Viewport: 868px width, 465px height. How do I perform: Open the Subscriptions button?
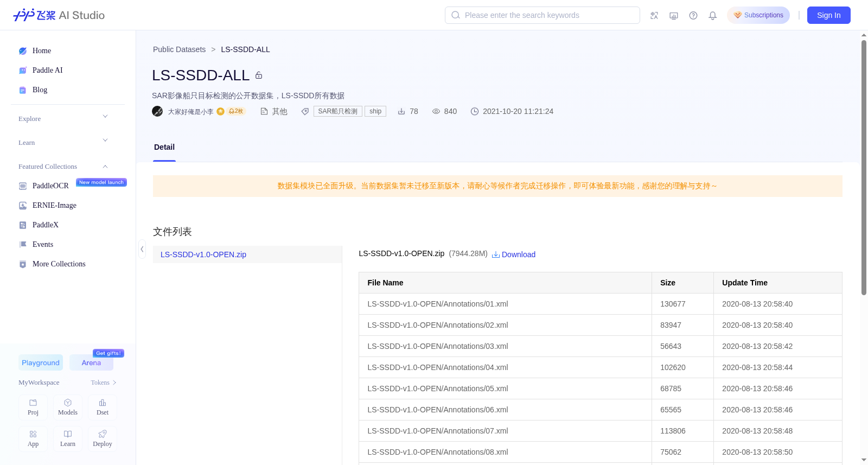(x=758, y=15)
